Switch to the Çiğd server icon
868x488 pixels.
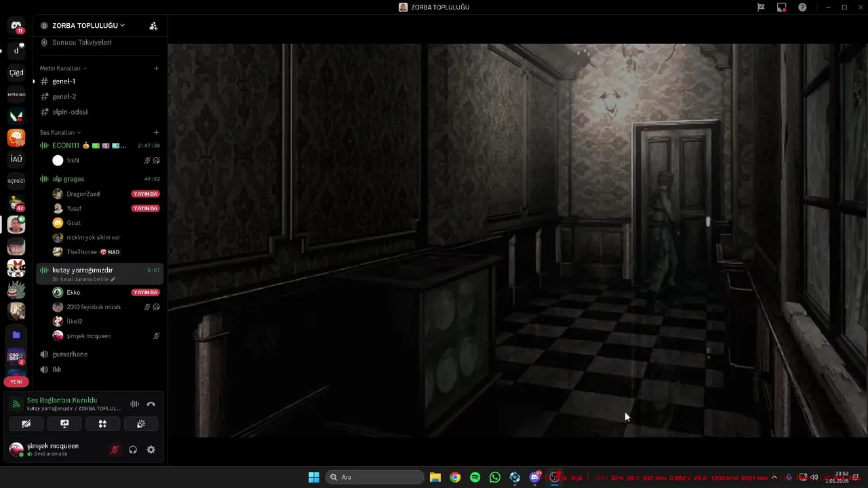[x=16, y=73]
